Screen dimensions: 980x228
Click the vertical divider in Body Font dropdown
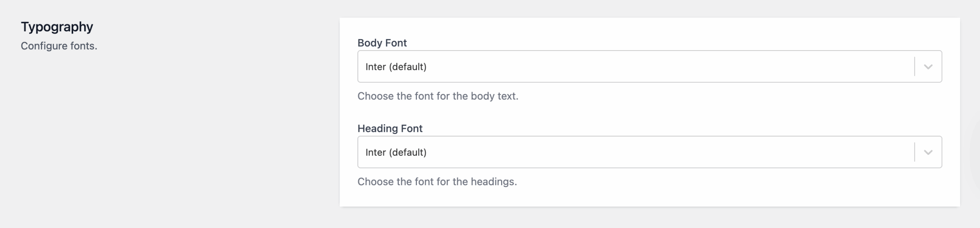point(915,67)
